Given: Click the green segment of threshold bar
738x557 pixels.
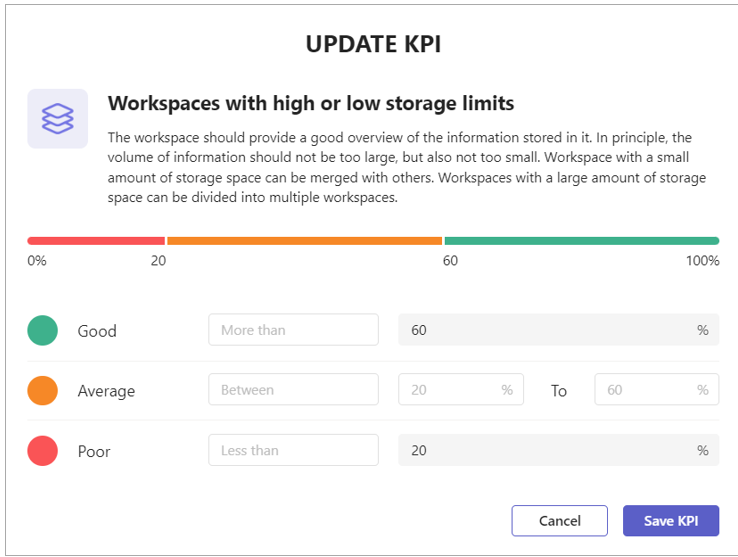Looking at the screenshot, I should tap(582, 241).
